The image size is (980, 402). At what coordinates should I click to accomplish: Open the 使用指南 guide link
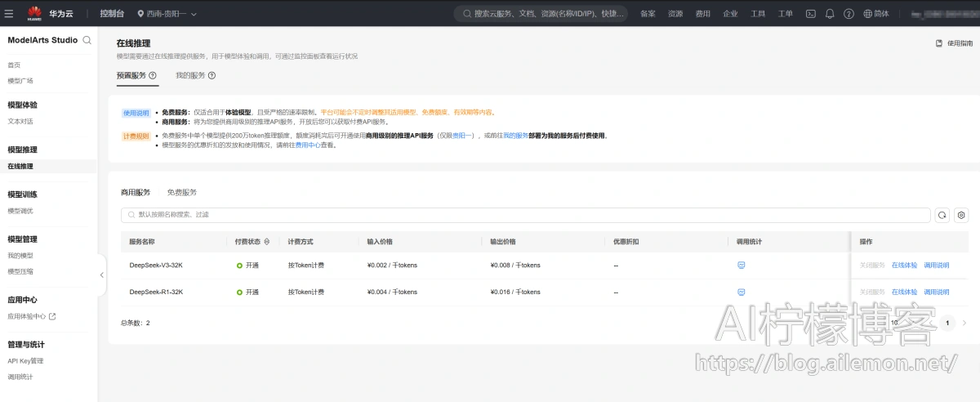click(954, 43)
